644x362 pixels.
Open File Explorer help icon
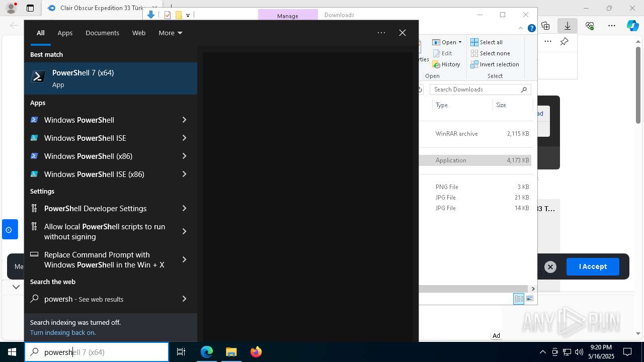[x=531, y=28]
